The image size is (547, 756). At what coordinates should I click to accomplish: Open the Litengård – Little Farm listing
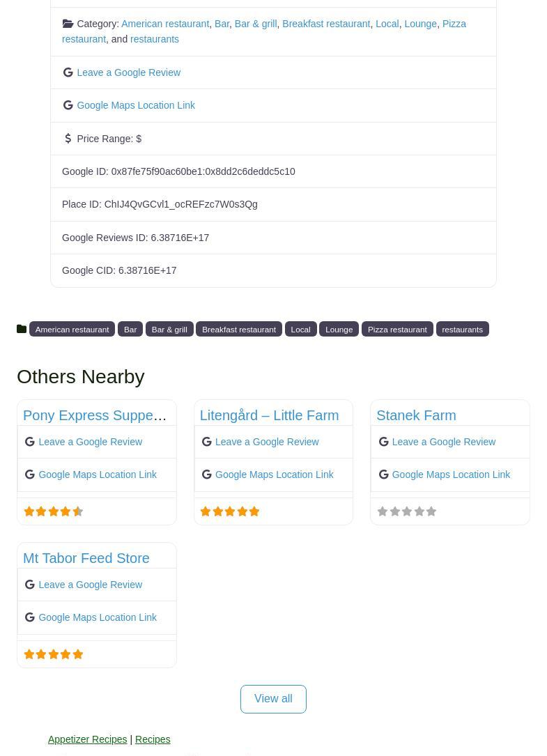click(269, 415)
